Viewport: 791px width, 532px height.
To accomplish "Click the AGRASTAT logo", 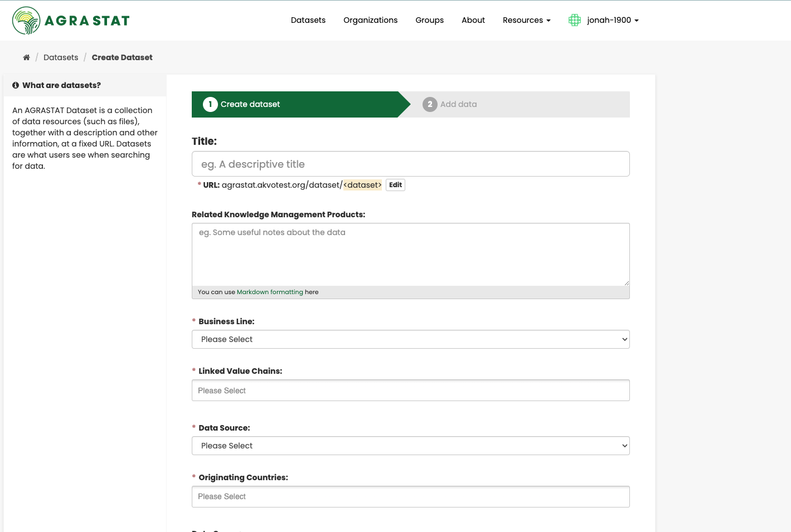I will pyautogui.click(x=71, y=21).
